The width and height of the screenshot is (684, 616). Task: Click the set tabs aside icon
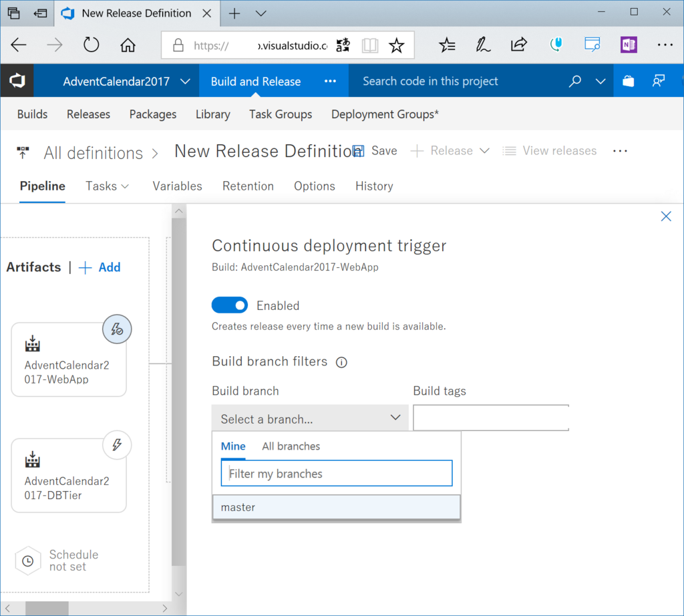[x=40, y=13]
